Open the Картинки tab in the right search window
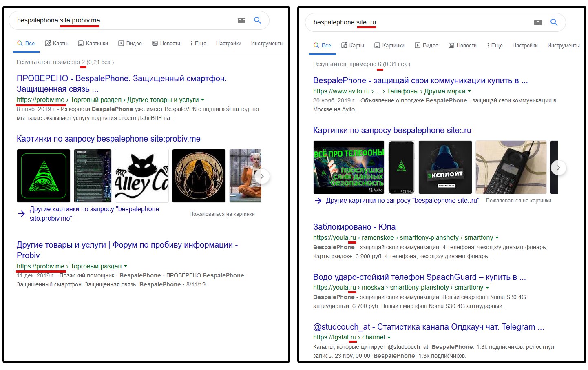 389,45
